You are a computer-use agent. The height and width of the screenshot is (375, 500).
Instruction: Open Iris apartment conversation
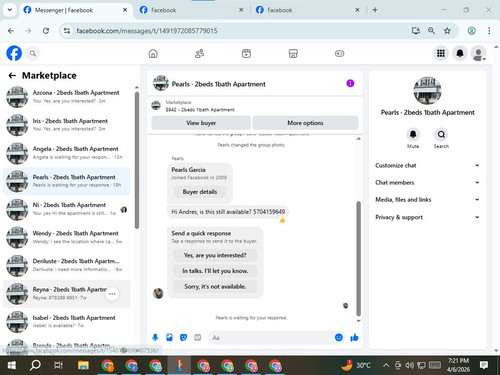[67, 125]
